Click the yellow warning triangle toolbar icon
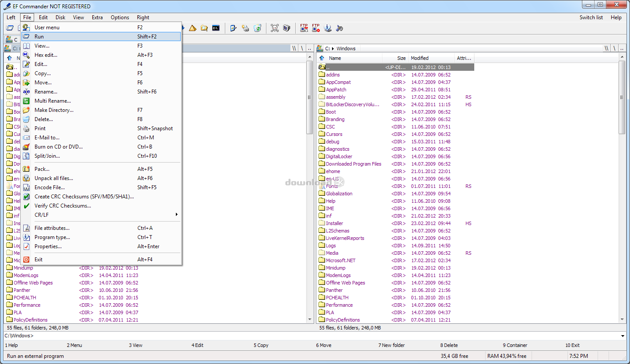 pos(192,28)
